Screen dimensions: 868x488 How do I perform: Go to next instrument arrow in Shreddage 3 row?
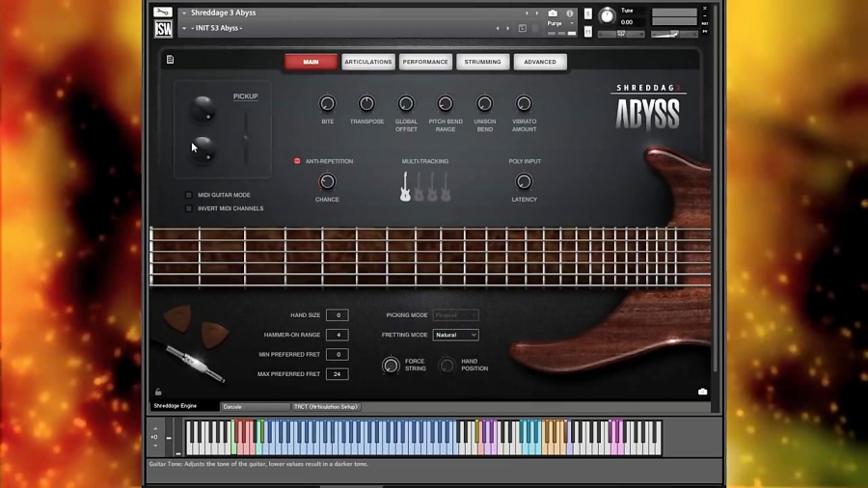click(x=536, y=13)
